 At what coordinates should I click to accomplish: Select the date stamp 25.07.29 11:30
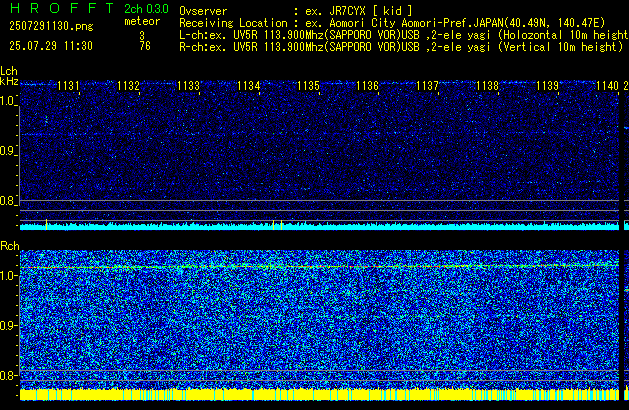click(51, 46)
